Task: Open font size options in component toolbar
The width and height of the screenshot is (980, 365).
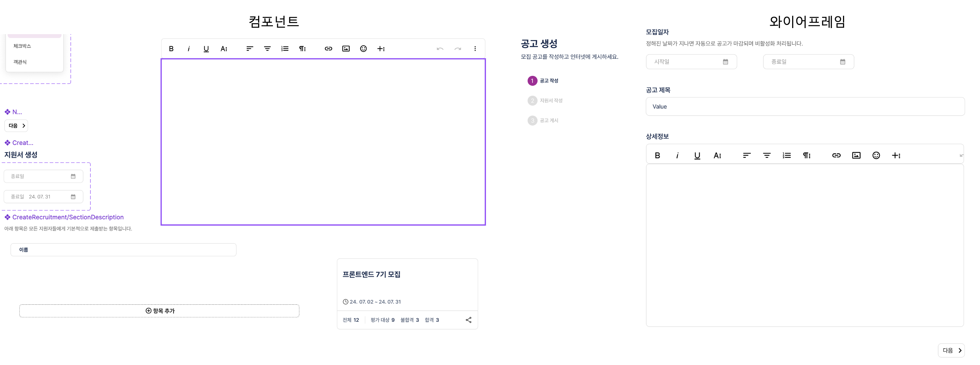Action: [224, 49]
